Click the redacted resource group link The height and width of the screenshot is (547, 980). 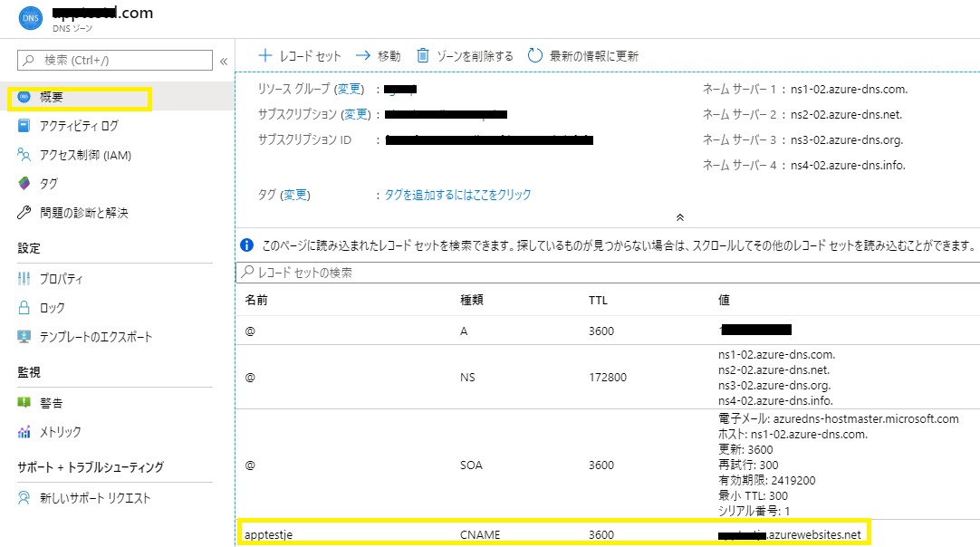click(x=400, y=90)
